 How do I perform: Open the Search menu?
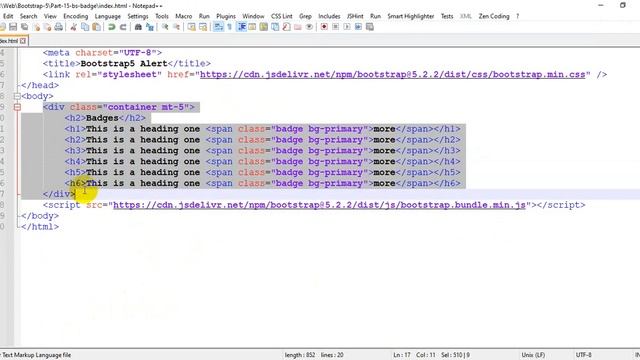click(x=29, y=16)
